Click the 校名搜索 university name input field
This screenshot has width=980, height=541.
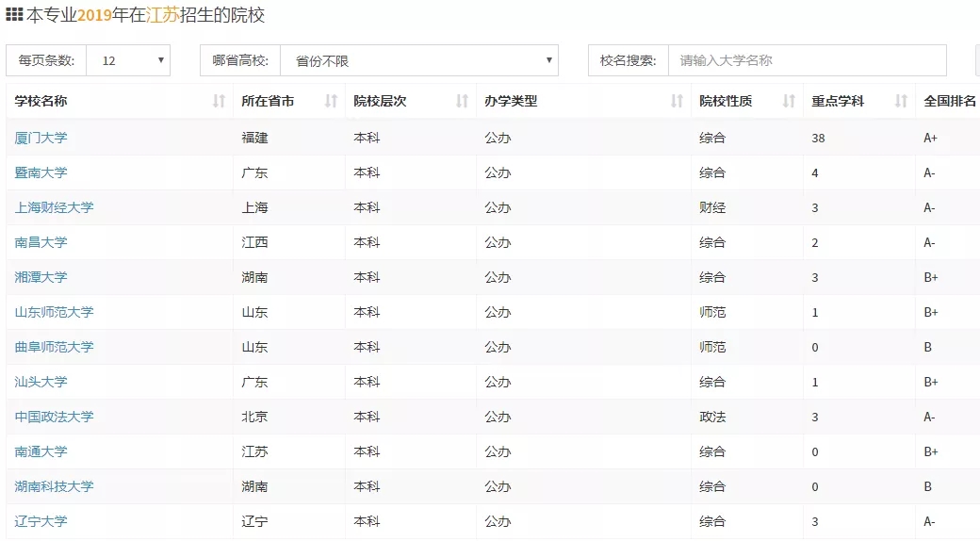tap(807, 60)
